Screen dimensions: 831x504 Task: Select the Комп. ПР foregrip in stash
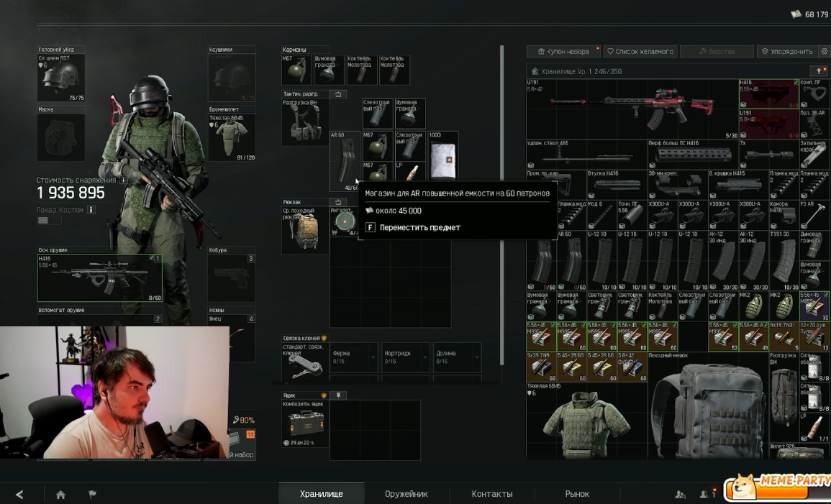(814, 93)
